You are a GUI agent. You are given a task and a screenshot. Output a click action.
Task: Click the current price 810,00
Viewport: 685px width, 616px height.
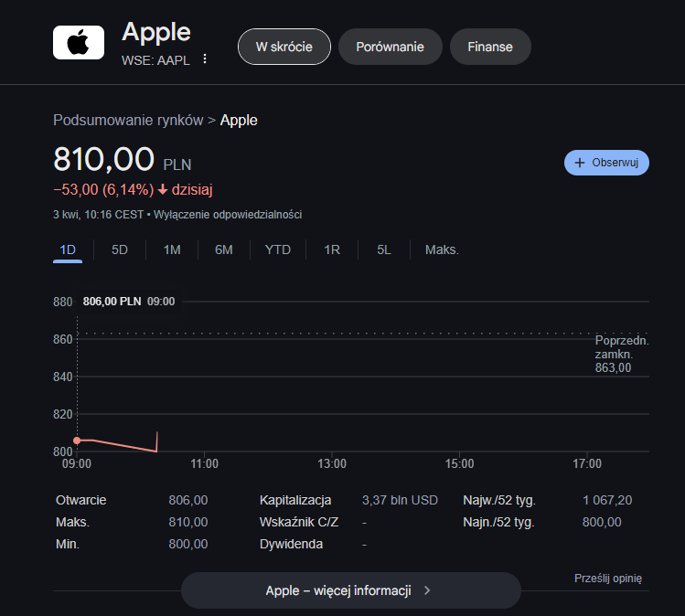point(103,159)
